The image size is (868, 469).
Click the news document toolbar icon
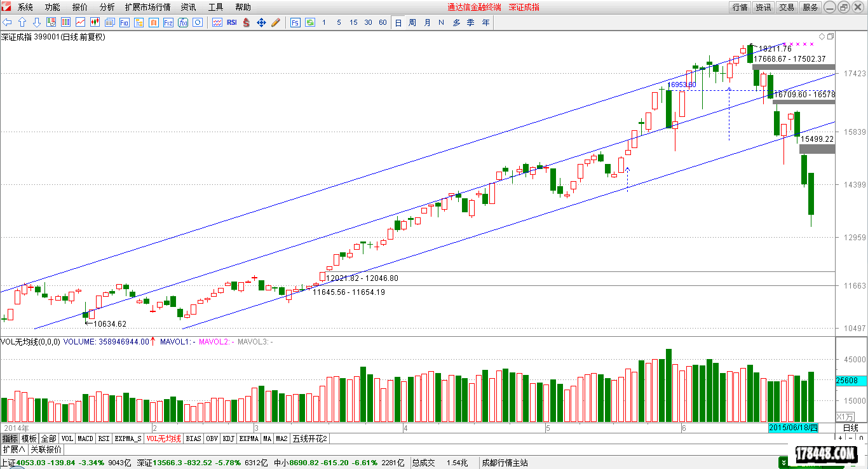point(109,22)
